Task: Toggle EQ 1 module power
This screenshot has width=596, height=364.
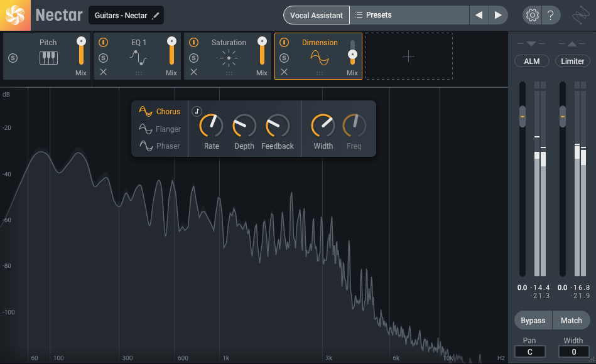Action: [x=103, y=42]
